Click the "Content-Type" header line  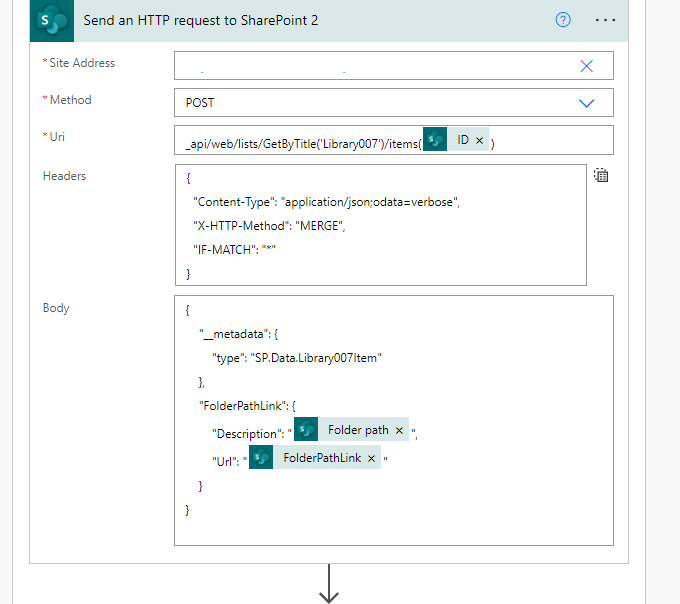coord(326,202)
